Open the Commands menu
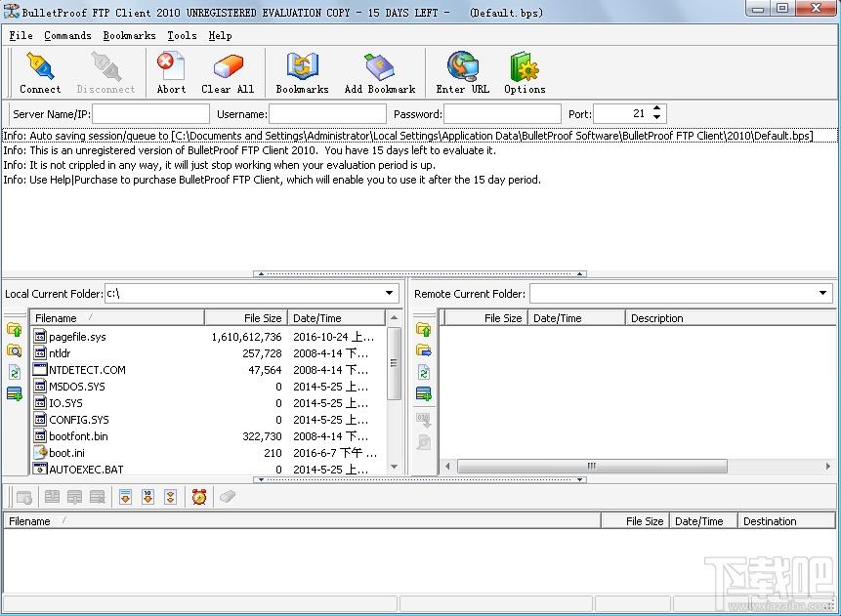Image resolution: width=841 pixels, height=616 pixels. (67, 35)
